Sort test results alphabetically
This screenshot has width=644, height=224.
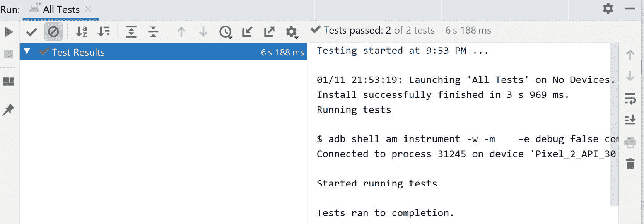(81, 32)
